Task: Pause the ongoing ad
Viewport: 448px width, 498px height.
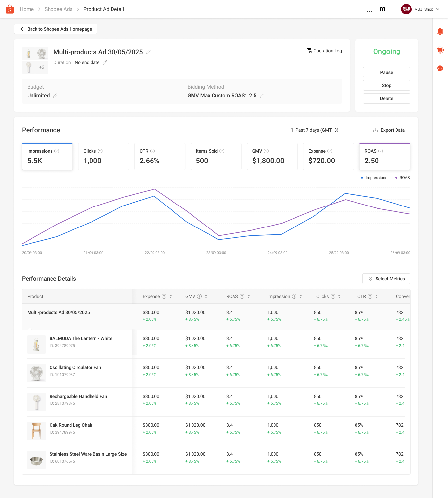Action: pyautogui.click(x=386, y=72)
